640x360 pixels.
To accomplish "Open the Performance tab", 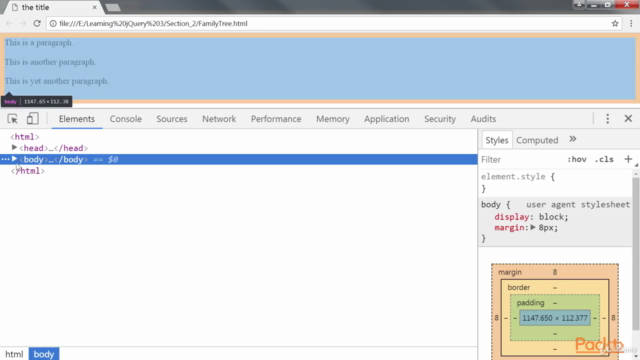I will pyautogui.click(x=276, y=119).
